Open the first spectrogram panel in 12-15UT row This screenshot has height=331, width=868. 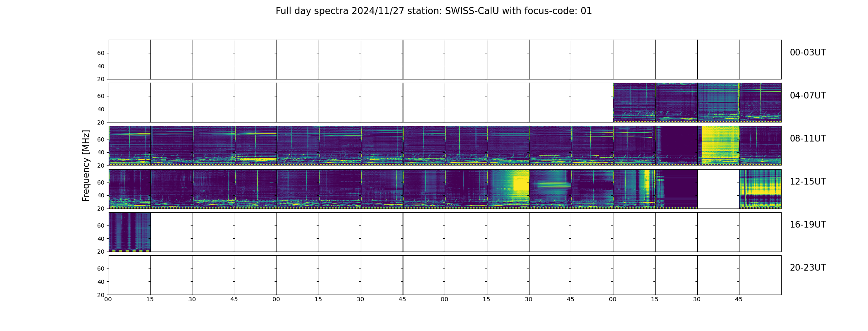tap(130, 189)
